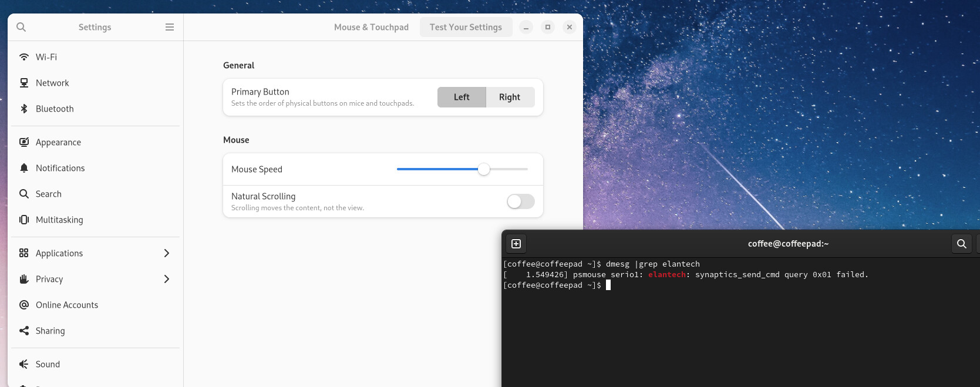Click the unfilled end of Mouse Speed slider
Image resolution: width=980 pixels, height=387 pixels.
[508, 169]
